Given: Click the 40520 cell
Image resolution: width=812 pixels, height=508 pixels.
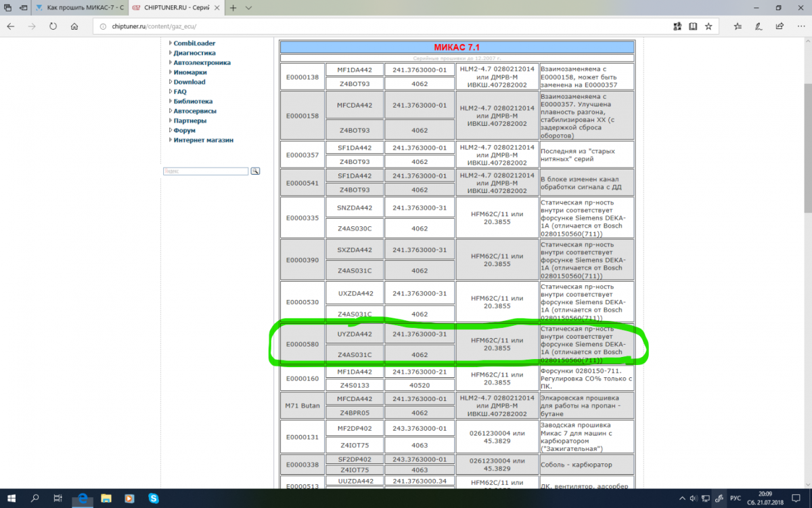Looking at the screenshot, I should click(420, 385).
